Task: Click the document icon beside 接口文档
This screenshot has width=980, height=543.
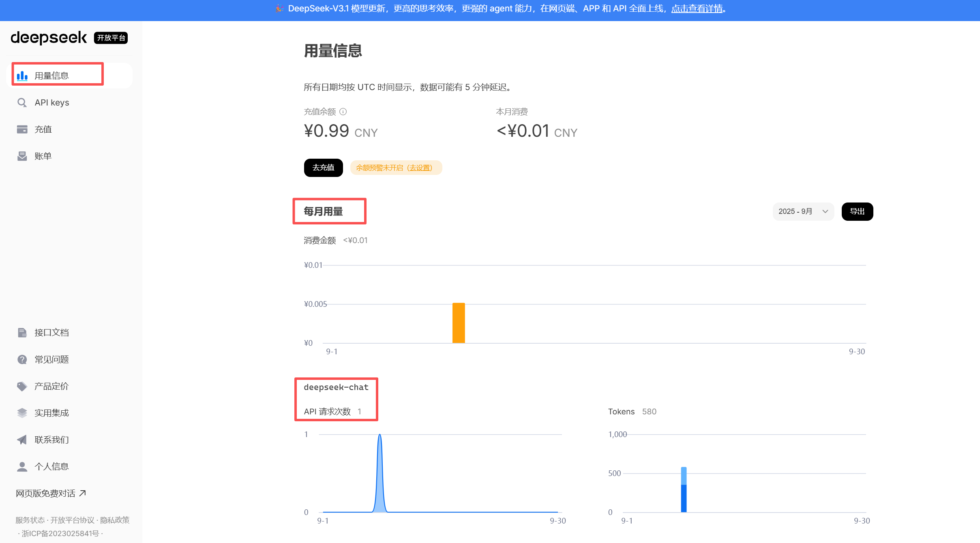Action: click(x=22, y=333)
